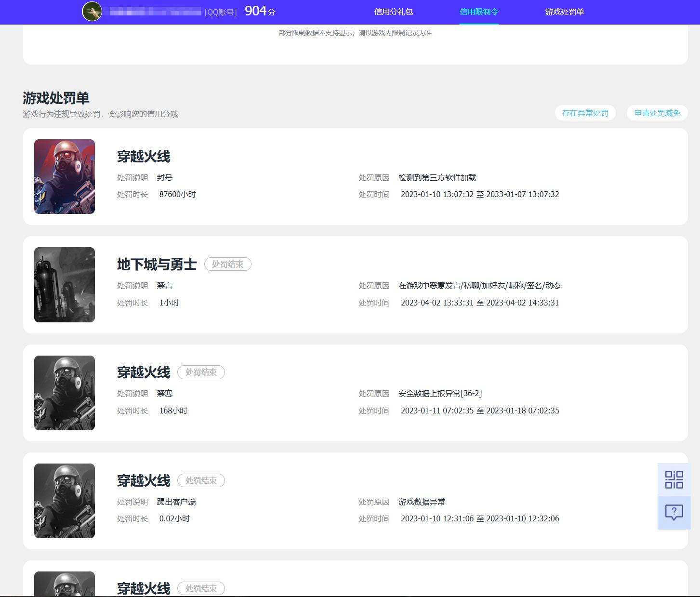Click the 申请处罚减免 button
The width and height of the screenshot is (700, 597).
pos(657,113)
